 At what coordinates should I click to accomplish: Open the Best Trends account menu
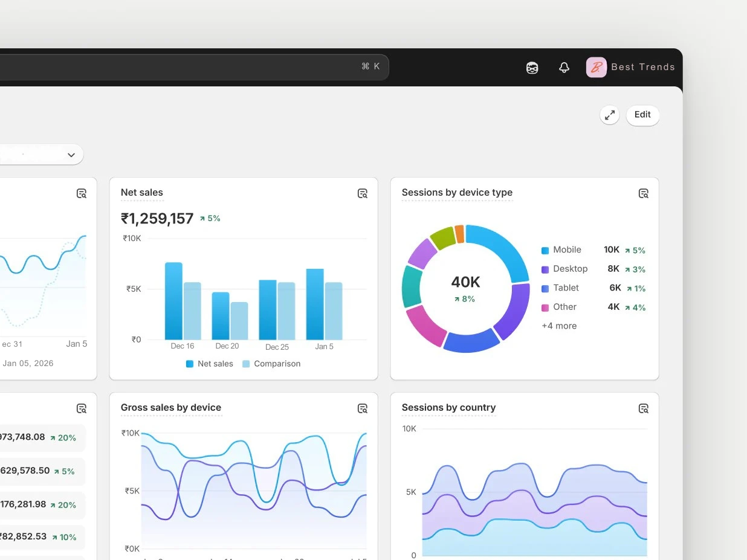[x=642, y=67]
